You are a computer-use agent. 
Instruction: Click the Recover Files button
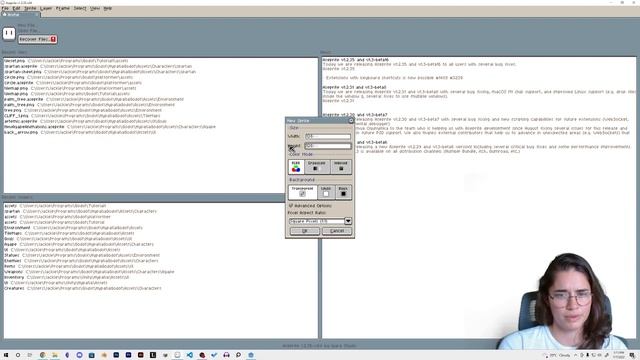(37, 39)
